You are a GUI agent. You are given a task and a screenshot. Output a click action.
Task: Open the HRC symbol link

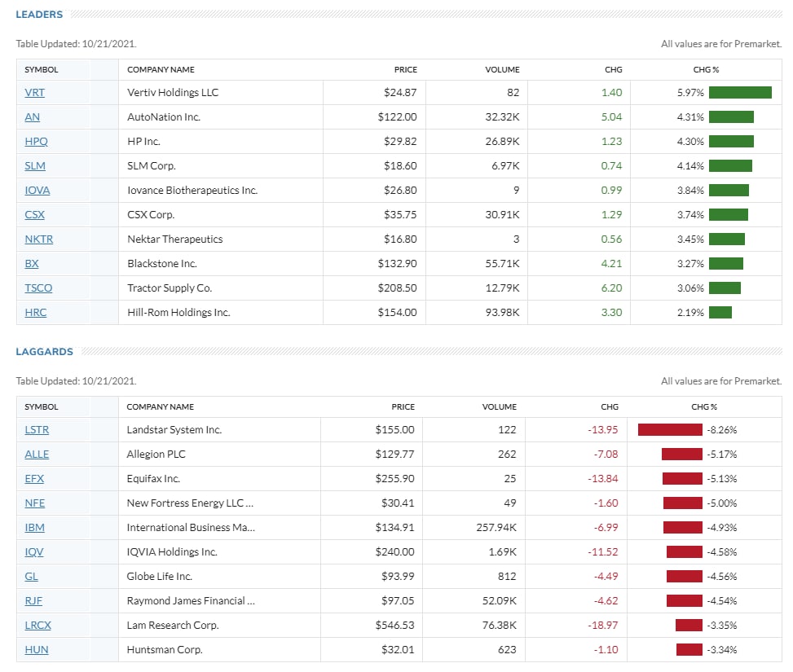pyautogui.click(x=35, y=313)
